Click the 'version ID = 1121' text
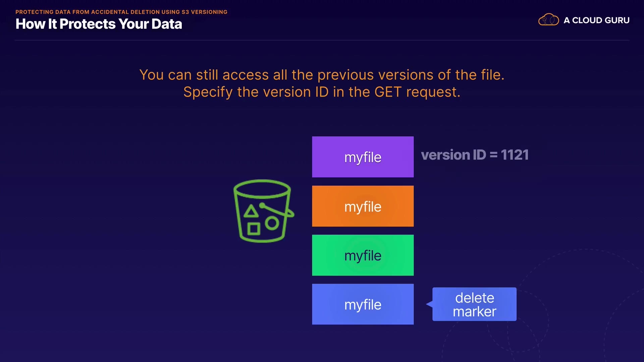This screenshot has height=362, width=644. [x=475, y=155]
